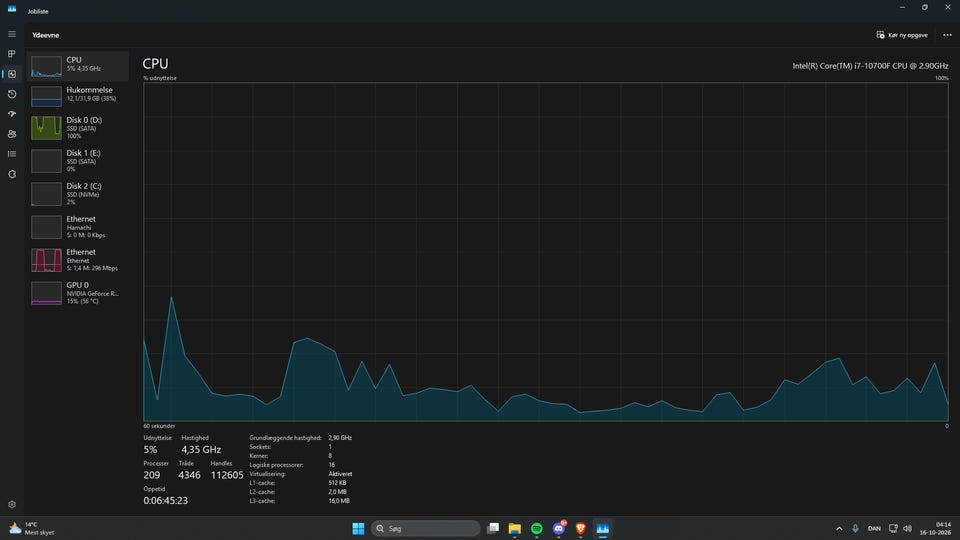Select Disk 0 (D:) entry
The image size is (960, 540).
point(78,127)
